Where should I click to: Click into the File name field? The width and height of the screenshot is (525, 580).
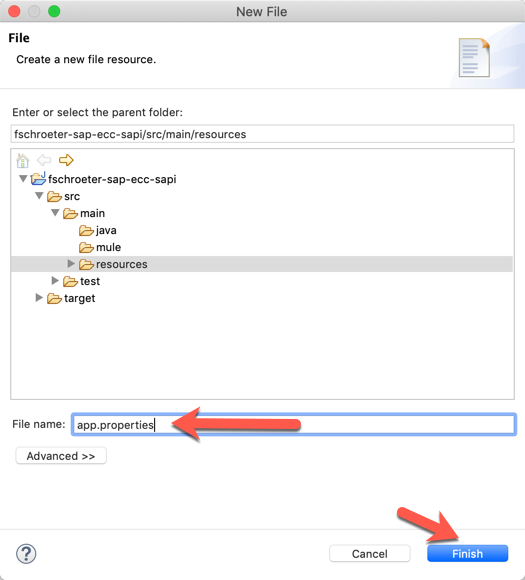(x=294, y=425)
